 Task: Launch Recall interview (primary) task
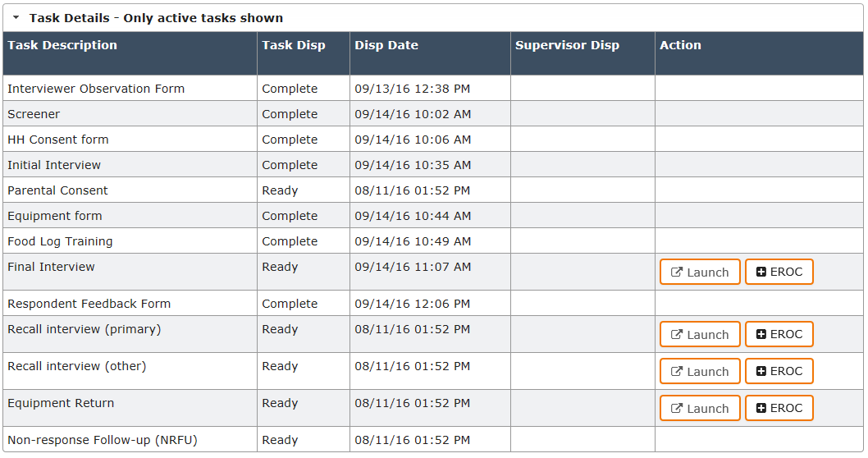(700, 335)
